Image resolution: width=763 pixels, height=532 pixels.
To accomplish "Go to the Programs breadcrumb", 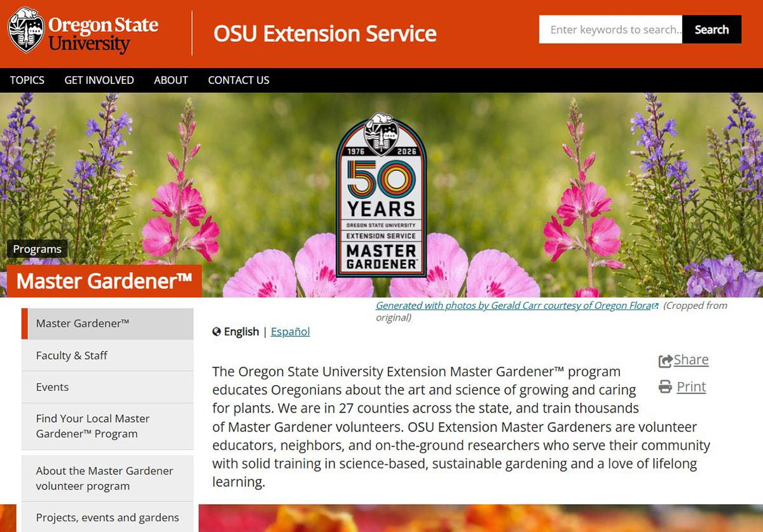I will click(x=38, y=249).
